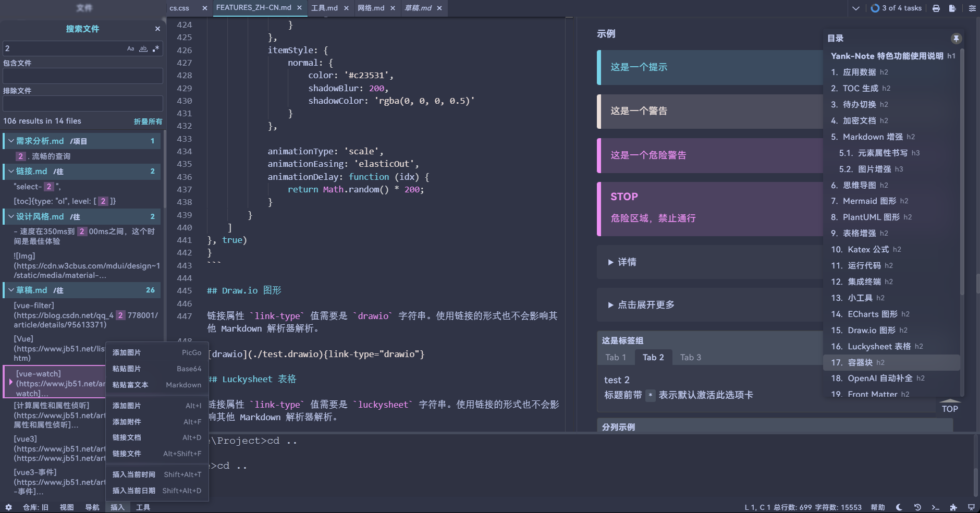Image resolution: width=980 pixels, height=513 pixels.
Task: Open preview settings sliders icon
Action: 972,8
